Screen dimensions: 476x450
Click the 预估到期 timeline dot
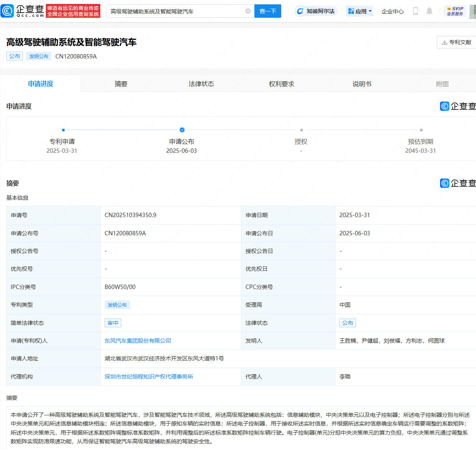[x=421, y=130]
